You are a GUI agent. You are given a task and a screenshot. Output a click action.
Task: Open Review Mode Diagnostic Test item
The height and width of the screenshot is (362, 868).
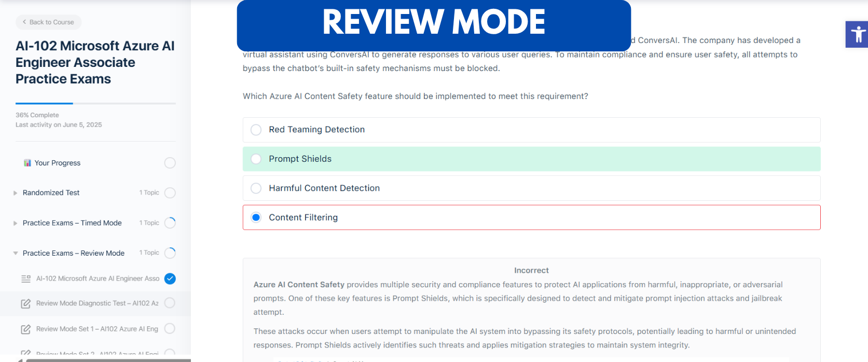(97, 303)
